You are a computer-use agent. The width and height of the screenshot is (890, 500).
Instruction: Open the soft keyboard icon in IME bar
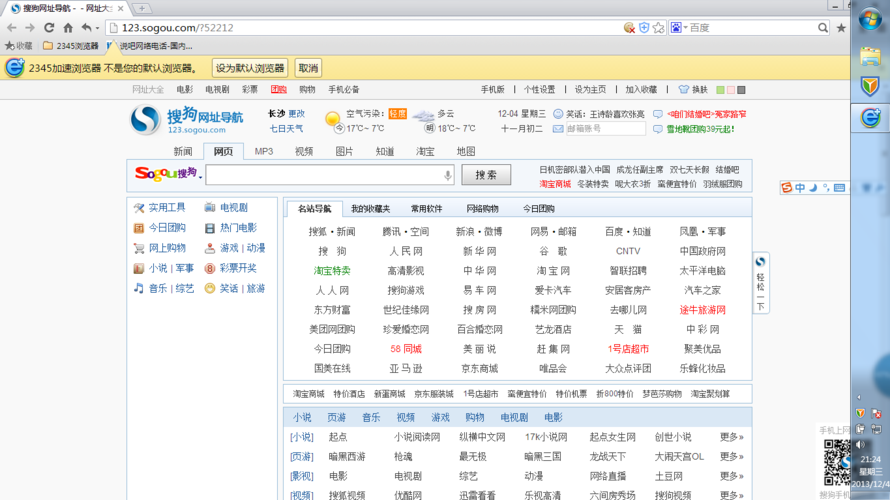840,187
